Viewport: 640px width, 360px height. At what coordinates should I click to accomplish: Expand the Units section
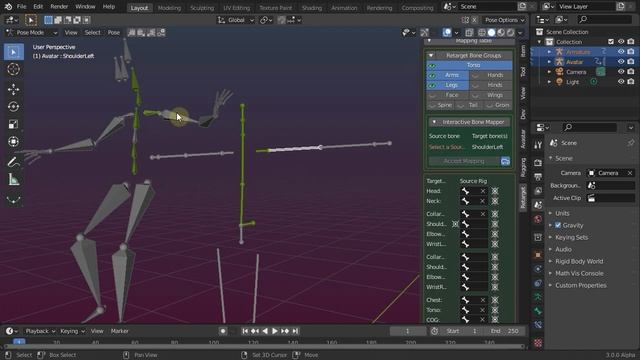tap(551, 213)
